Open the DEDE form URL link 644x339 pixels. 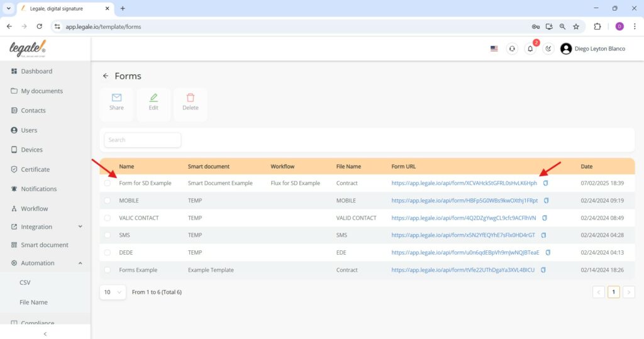point(465,252)
